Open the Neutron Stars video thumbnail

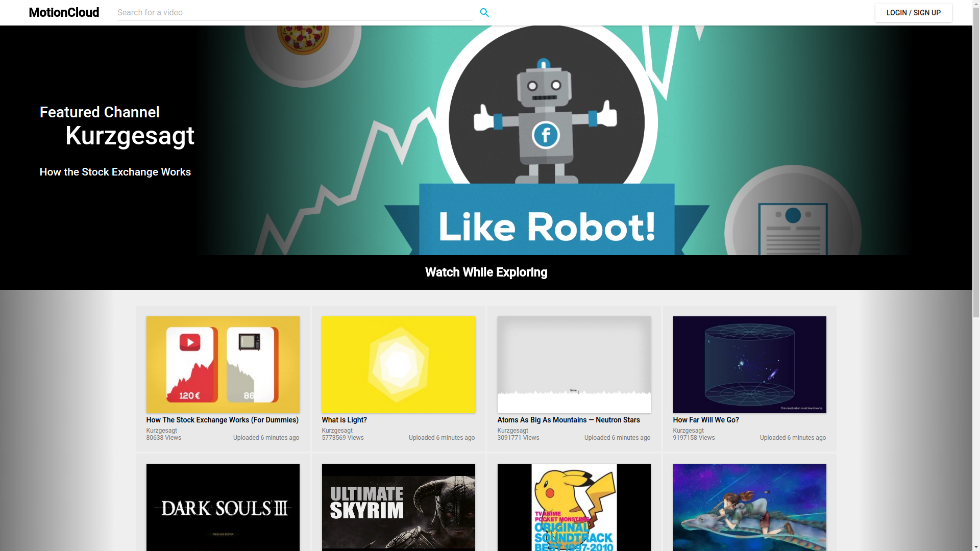pos(574,365)
